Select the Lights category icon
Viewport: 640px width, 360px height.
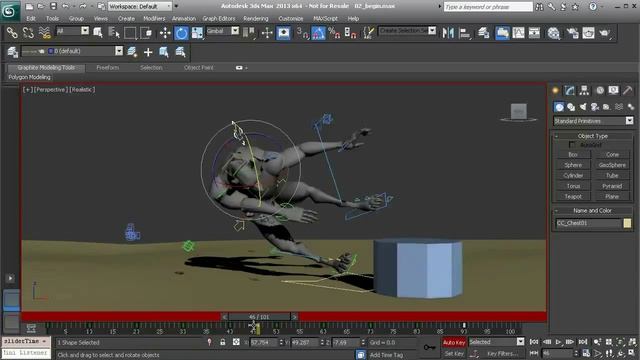click(583, 107)
